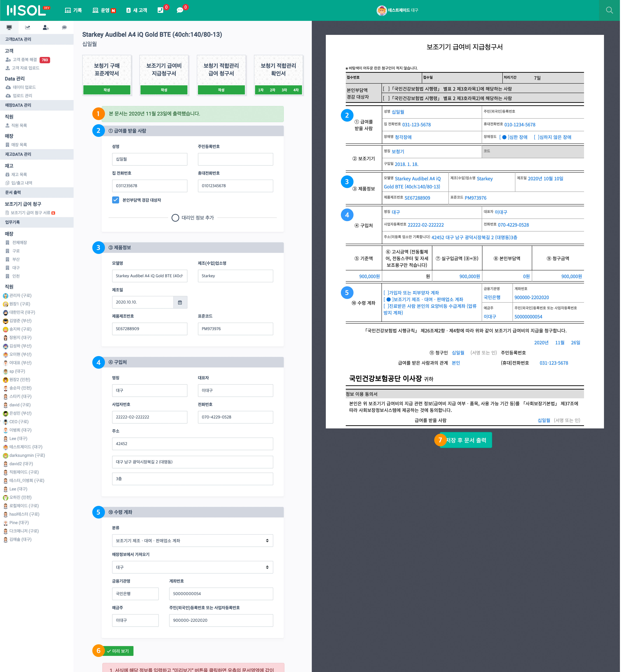
Task: Click the 금융기관명 input field
Action: point(135,593)
